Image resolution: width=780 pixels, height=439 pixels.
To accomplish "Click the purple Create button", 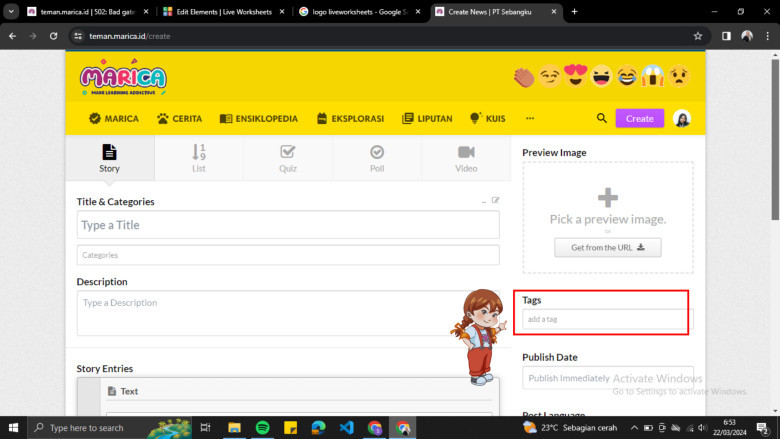I will click(639, 118).
